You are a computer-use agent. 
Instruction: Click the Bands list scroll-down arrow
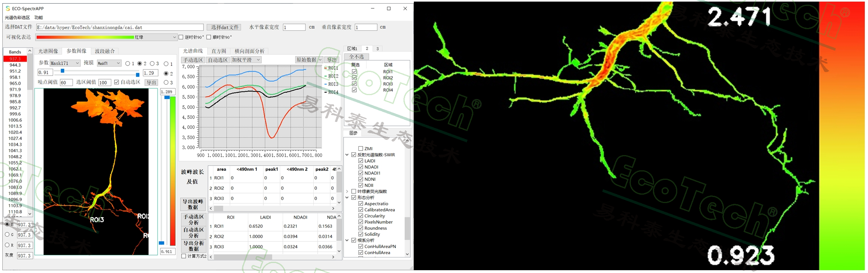click(x=30, y=214)
